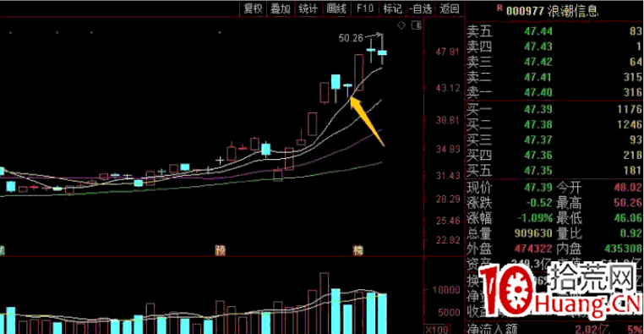
Task: Click the 38.81 price axis label
Action: 447,120
